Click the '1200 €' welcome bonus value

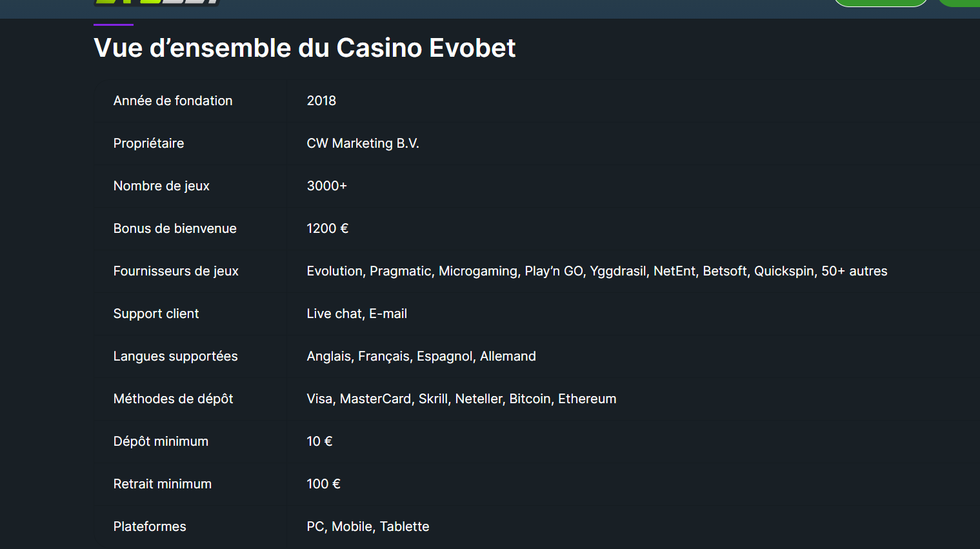click(x=327, y=228)
